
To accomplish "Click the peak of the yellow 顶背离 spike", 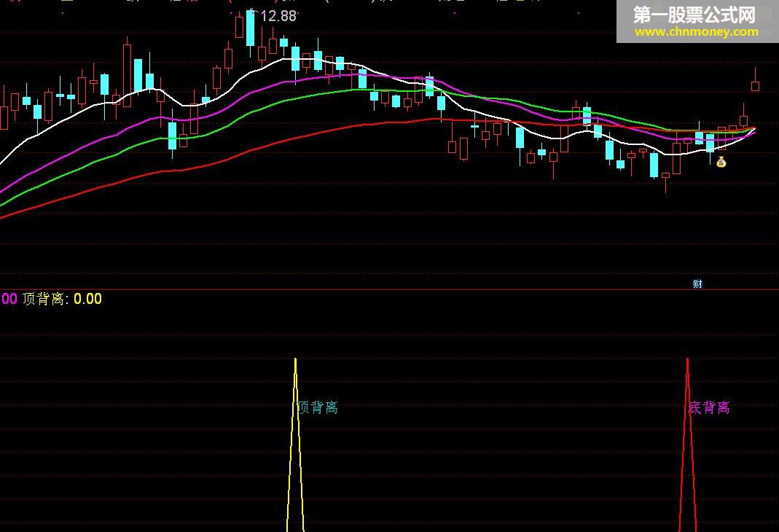I will [295, 359].
